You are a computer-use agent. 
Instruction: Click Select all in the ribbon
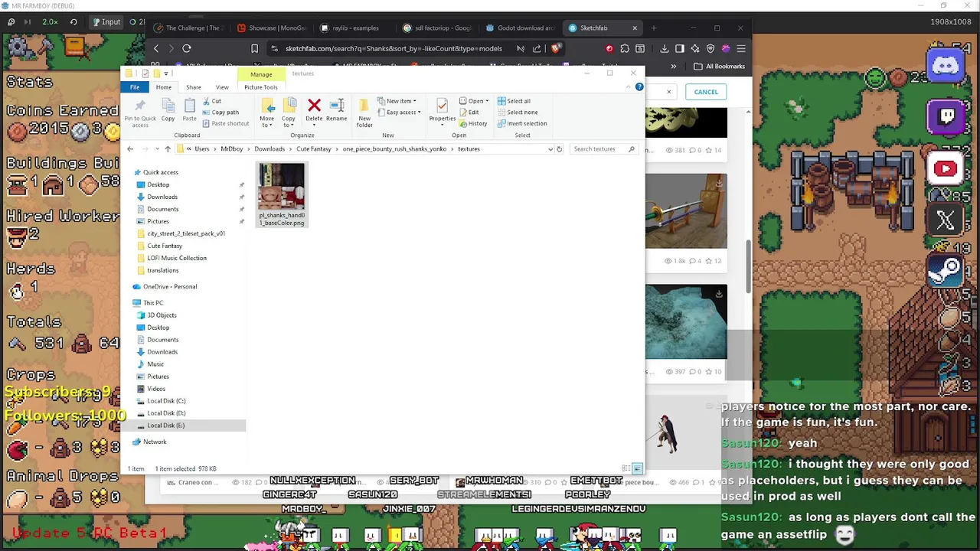point(514,101)
